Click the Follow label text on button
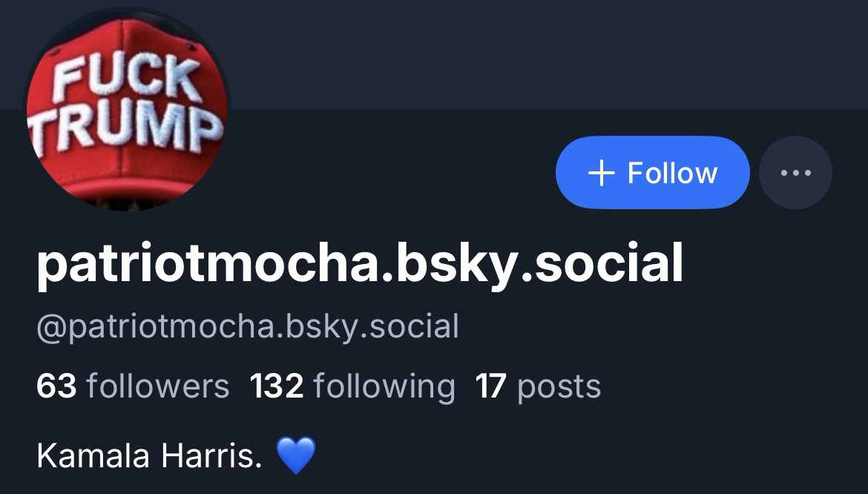The width and height of the screenshot is (868, 494). click(x=673, y=173)
